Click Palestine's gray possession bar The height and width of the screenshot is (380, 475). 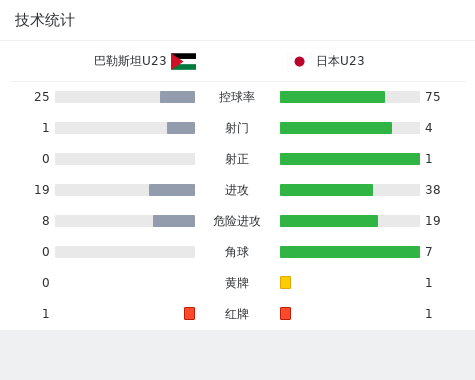click(x=177, y=97)
